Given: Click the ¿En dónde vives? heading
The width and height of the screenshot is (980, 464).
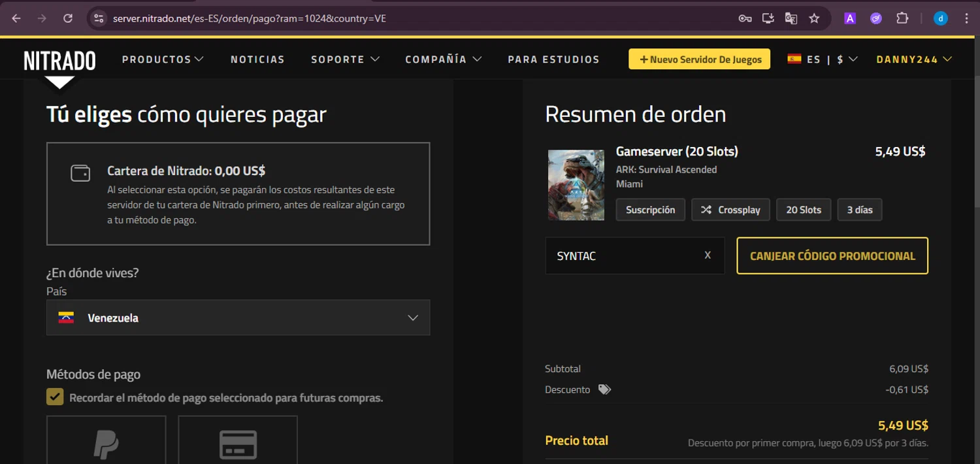Looking at the screenshot, I should [x=93, y=273].
